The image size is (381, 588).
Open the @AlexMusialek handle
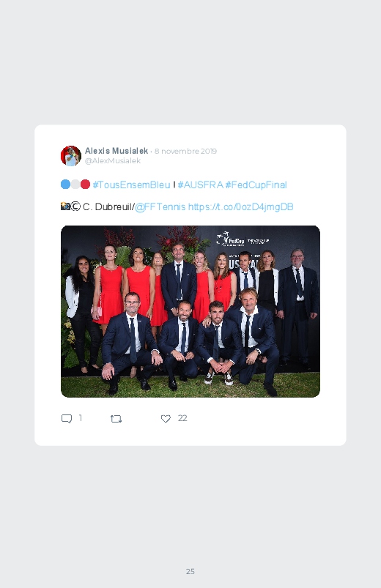click(113, 160)
